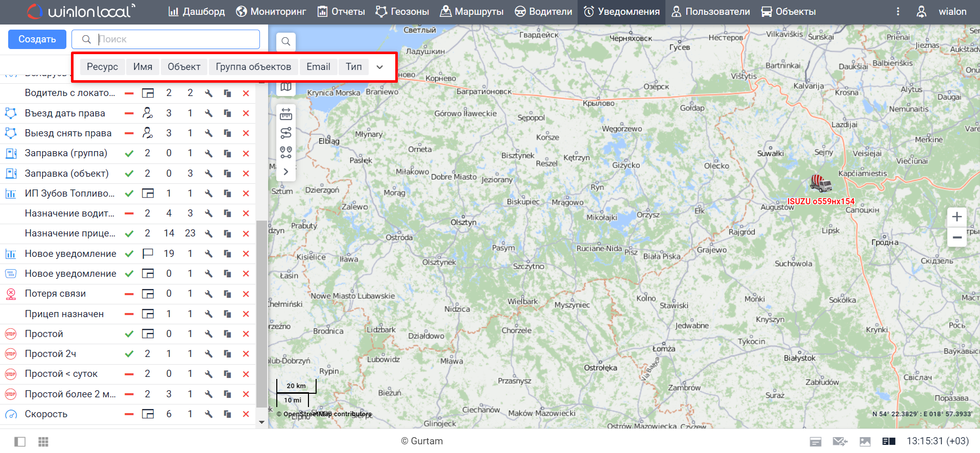This screenshot has height=453, width=980.
Task: Go to the Геозоны tab
Action: tap(402, 11)
